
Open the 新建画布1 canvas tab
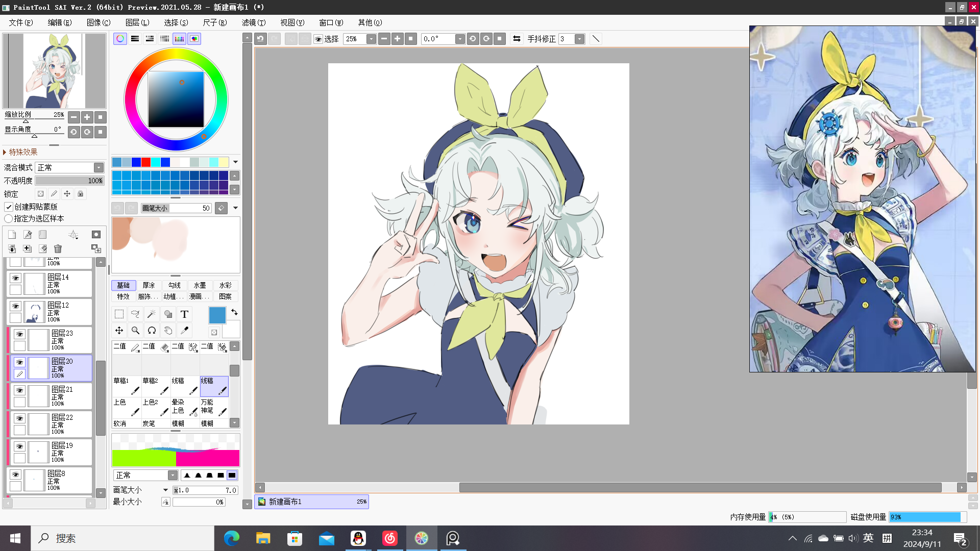tap(311, 502)
